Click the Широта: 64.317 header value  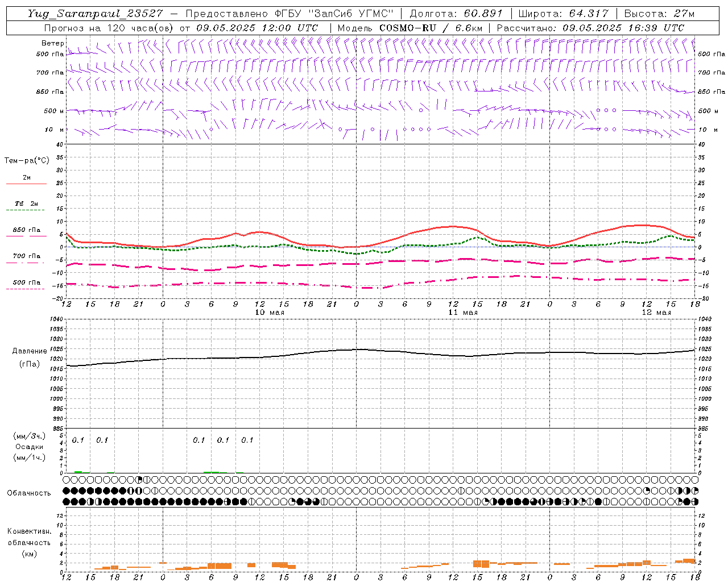click(564, 14)
